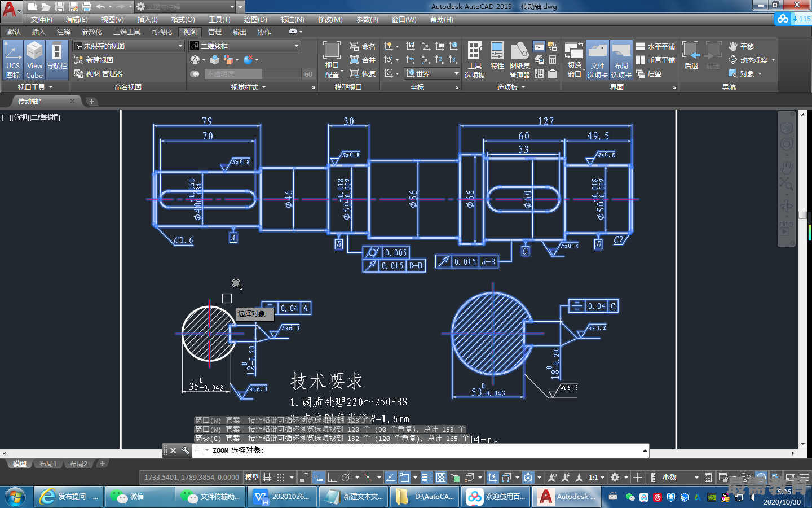
Task: Toggle the 导航栏 navigation bar button
Action: [57, 60]
